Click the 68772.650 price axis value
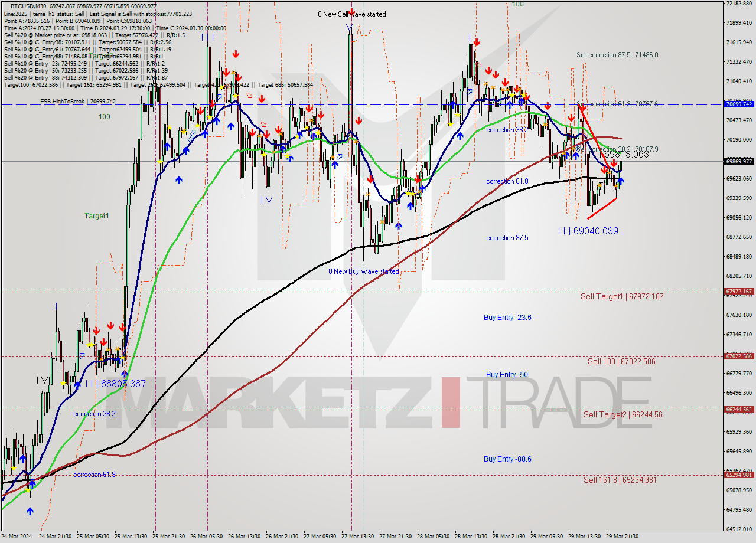 [739, 237]
